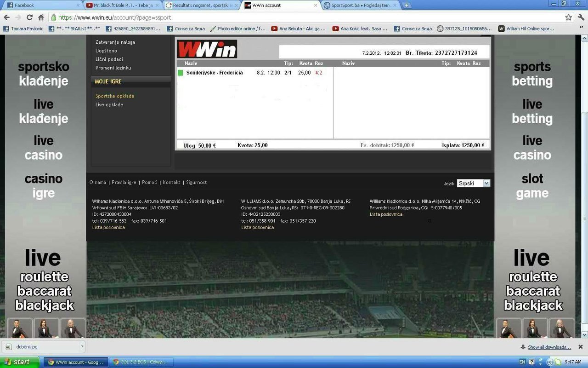
Task: Switch to the Facebook tab
Action: click(x=41, y=6)
